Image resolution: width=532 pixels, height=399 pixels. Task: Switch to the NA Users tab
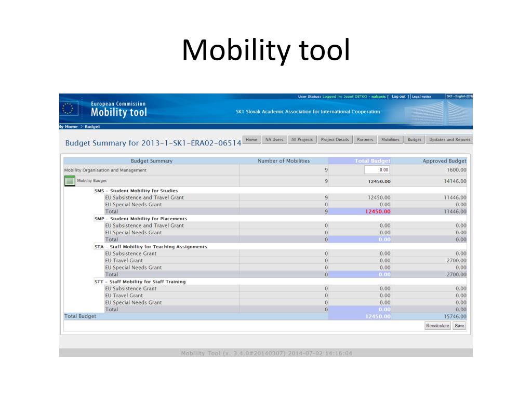(274, 139)
